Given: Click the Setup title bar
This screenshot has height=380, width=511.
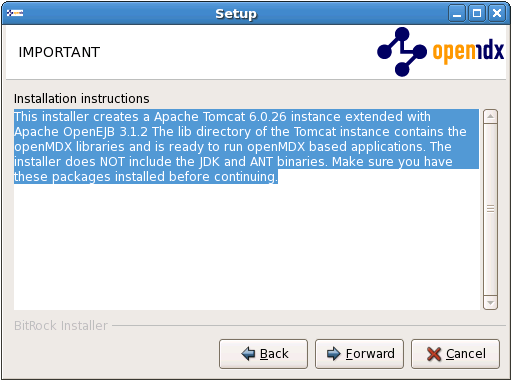Looking at the screenshot, I should click(x=236, y=14).
